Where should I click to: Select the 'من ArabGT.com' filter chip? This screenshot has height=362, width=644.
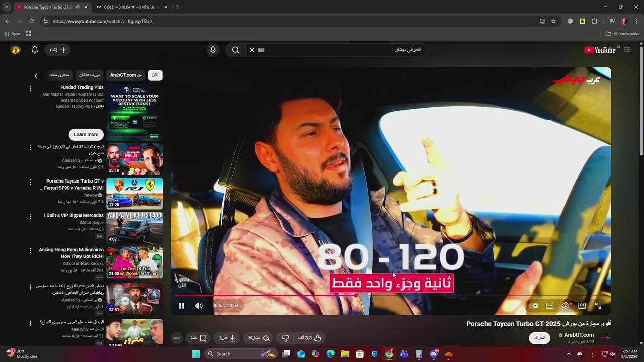pos(126,75)
